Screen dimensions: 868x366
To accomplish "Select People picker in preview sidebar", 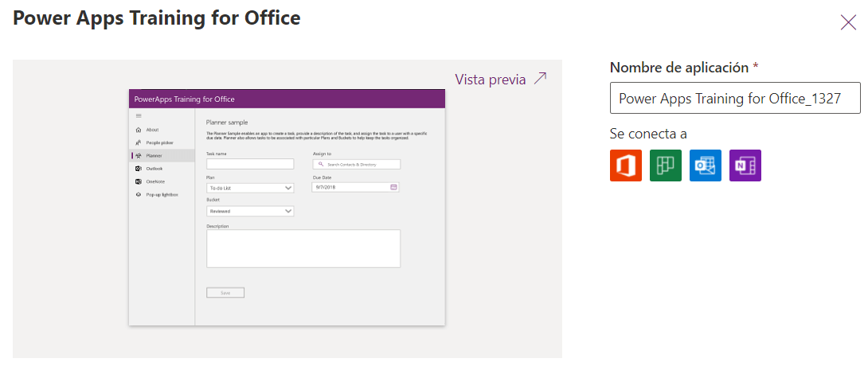I will [x=158, y=142].
